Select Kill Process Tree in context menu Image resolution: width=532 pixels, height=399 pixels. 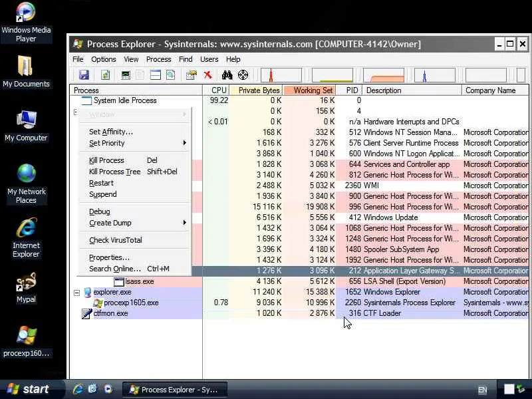point(135,172)
